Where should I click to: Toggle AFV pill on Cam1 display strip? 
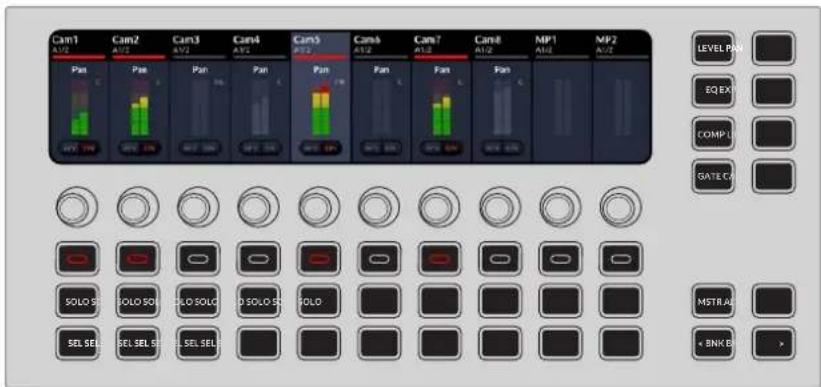(70, 148)
